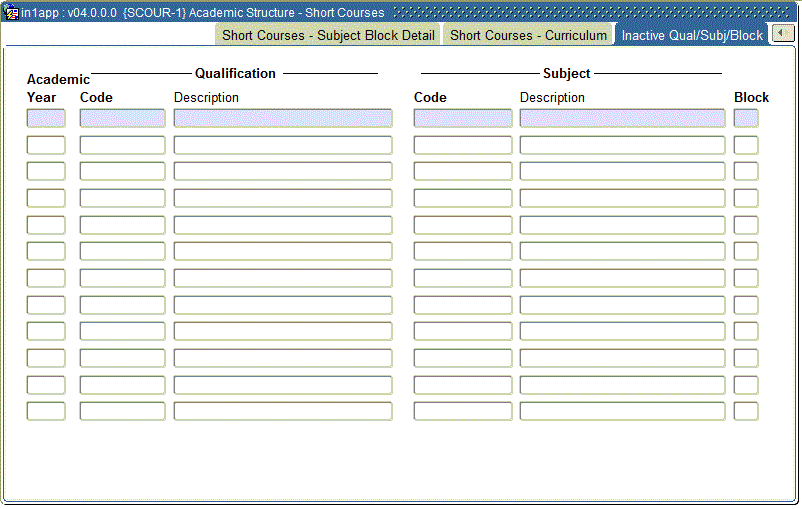Click the tab scroll left arrow button
The height and width of the screenshot is (509, 802).
782,33
